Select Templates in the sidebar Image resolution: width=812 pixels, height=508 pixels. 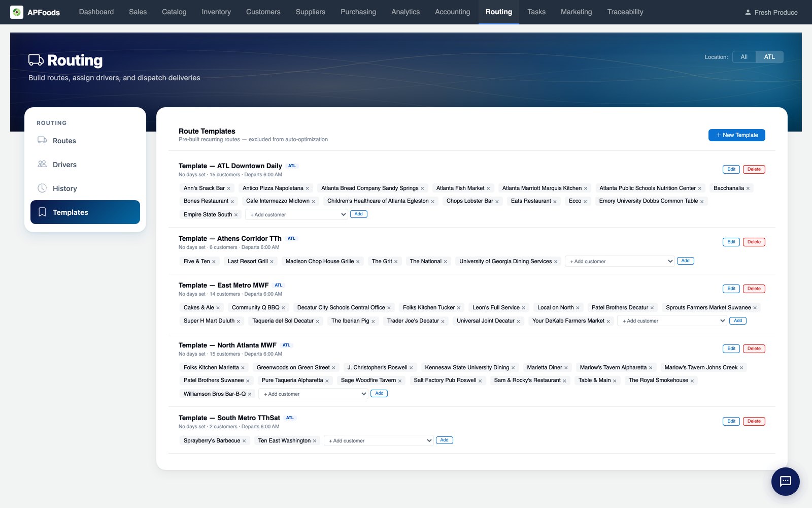[85, 212]
